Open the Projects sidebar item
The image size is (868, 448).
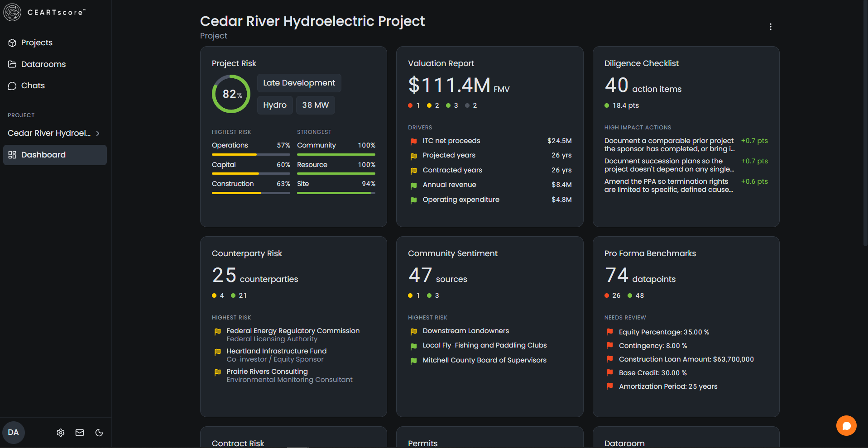pos(55,43)
